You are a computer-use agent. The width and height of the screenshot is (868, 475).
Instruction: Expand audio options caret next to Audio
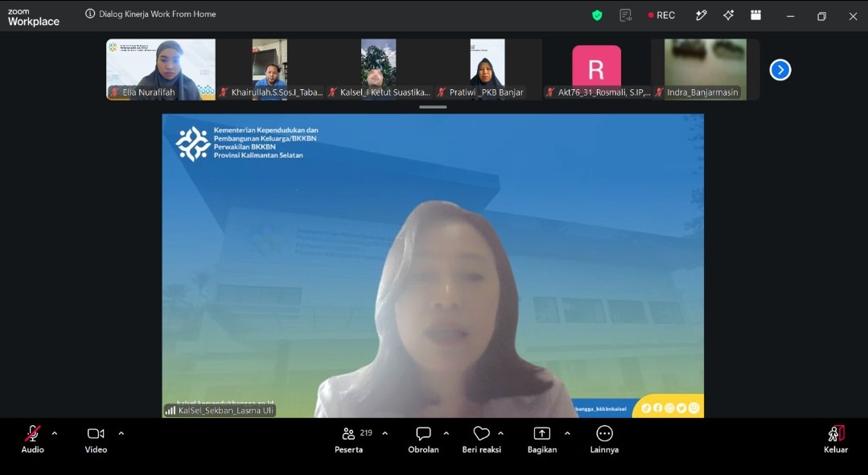(54, 433)
